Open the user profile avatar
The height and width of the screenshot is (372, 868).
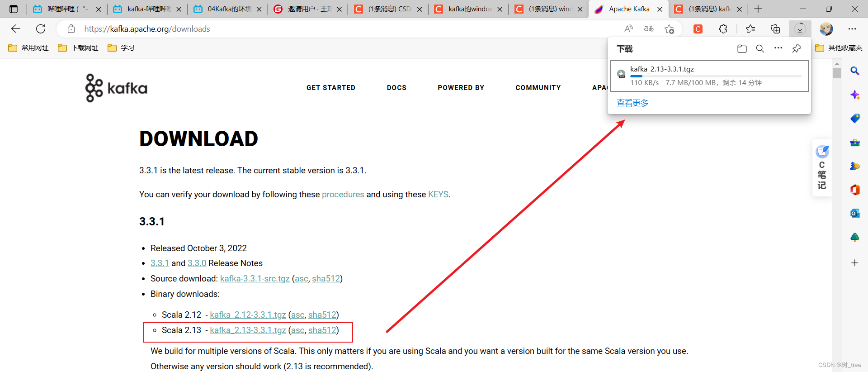826,29
